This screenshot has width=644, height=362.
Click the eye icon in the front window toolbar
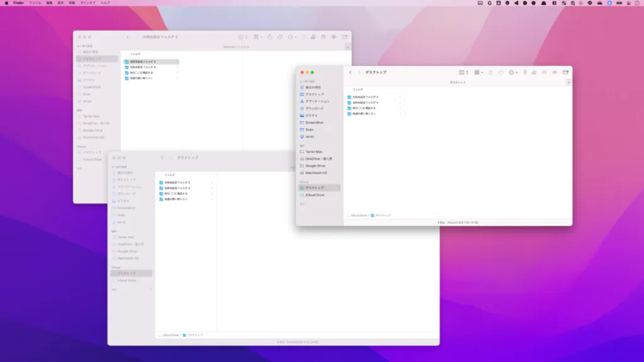click(x=555, y=72)
